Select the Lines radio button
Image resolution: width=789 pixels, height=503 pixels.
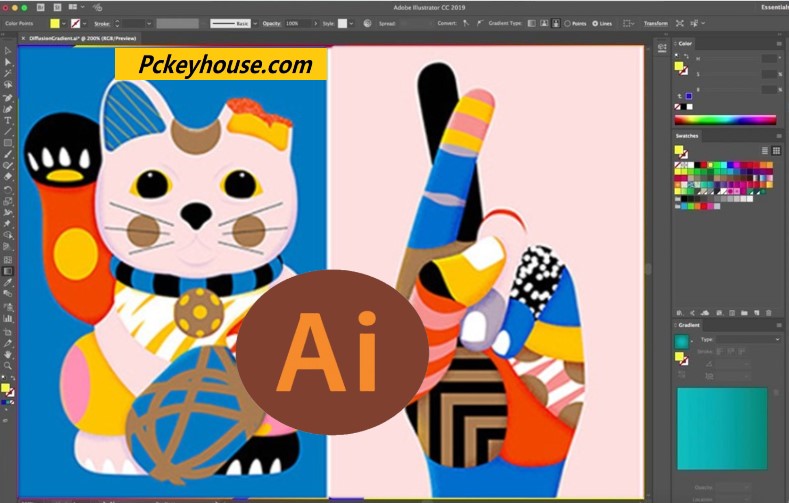(595, 24)
